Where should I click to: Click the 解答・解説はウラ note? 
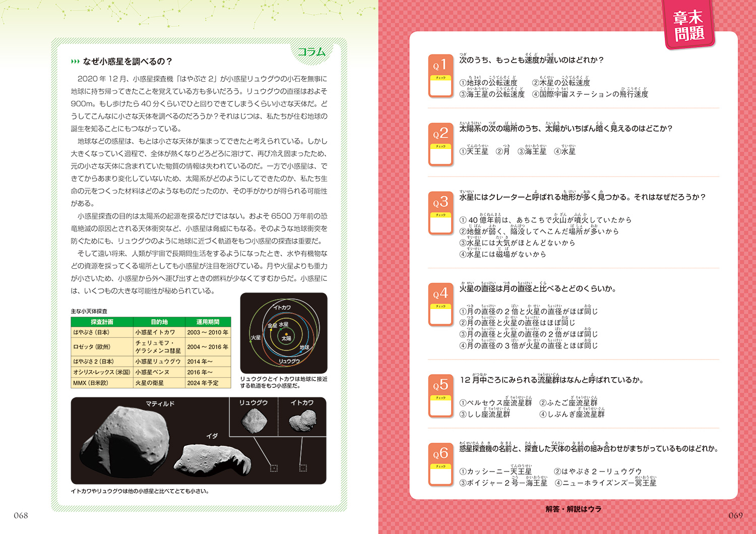pos(574,509)
